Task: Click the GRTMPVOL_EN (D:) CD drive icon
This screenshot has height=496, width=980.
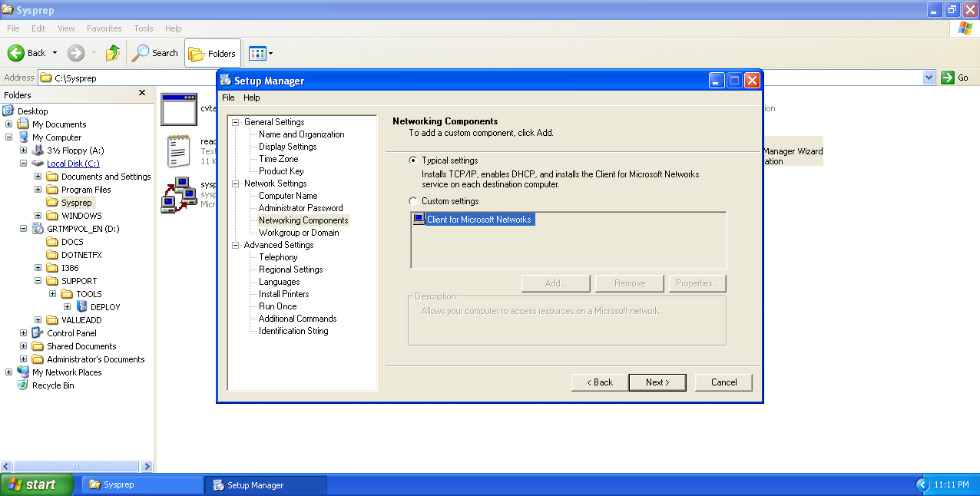Action: (38, 229)
